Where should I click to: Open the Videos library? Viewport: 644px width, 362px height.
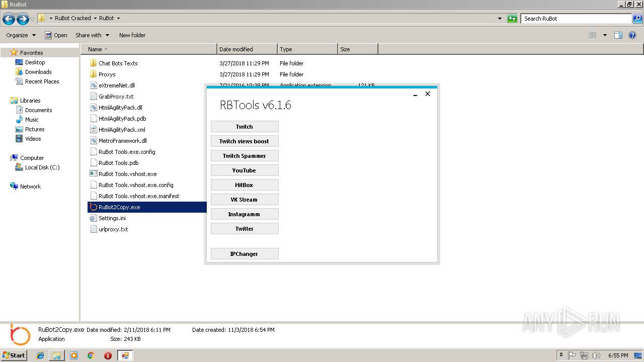click(33, 139)
